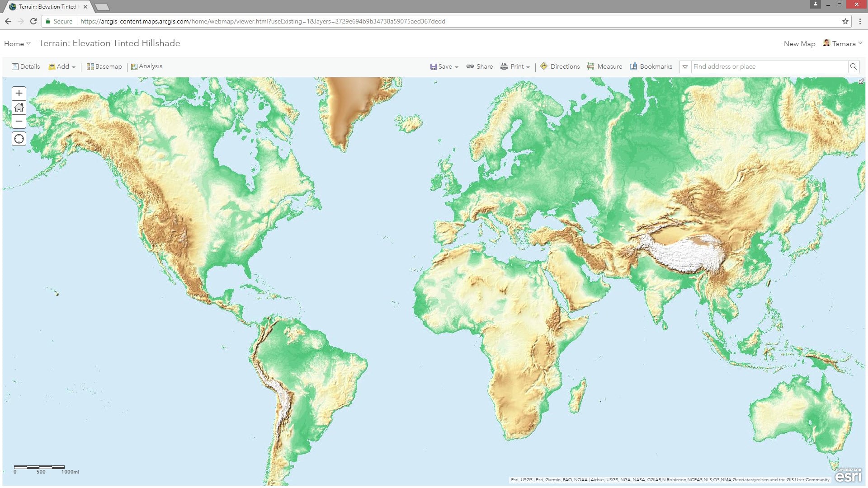This screenshot has width=868, height=488.
Task: Open the Save dropdown options
Action: (444, 66)
